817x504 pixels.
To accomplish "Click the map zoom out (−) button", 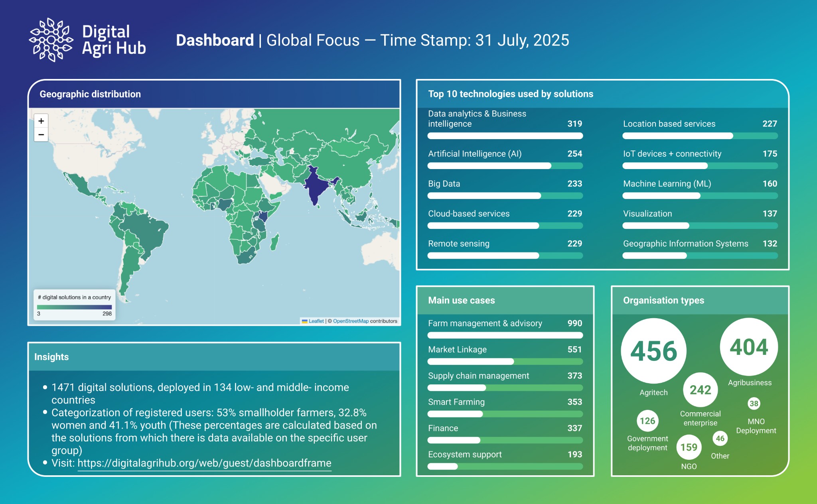I will pyautogui.click(x=41, y=135).
